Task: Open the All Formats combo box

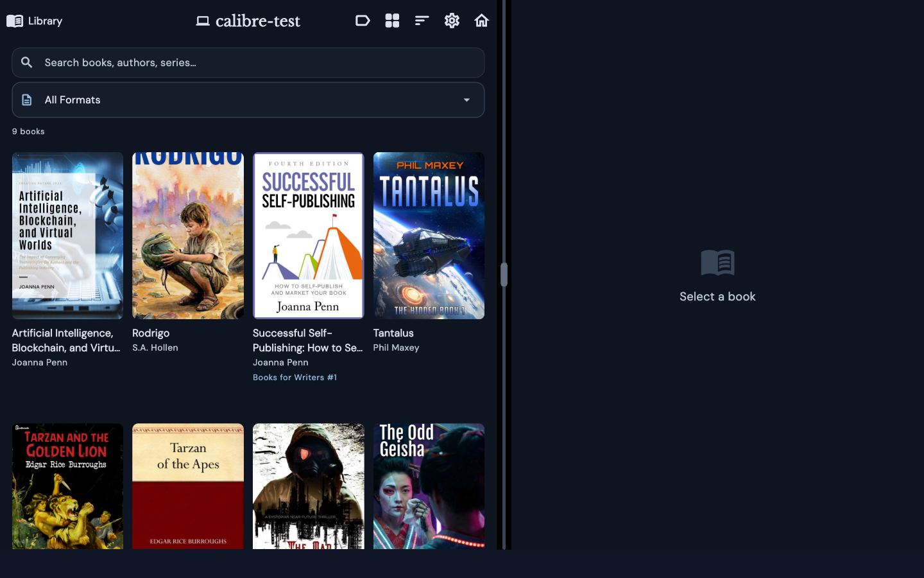Action: [x=248, y=100]
